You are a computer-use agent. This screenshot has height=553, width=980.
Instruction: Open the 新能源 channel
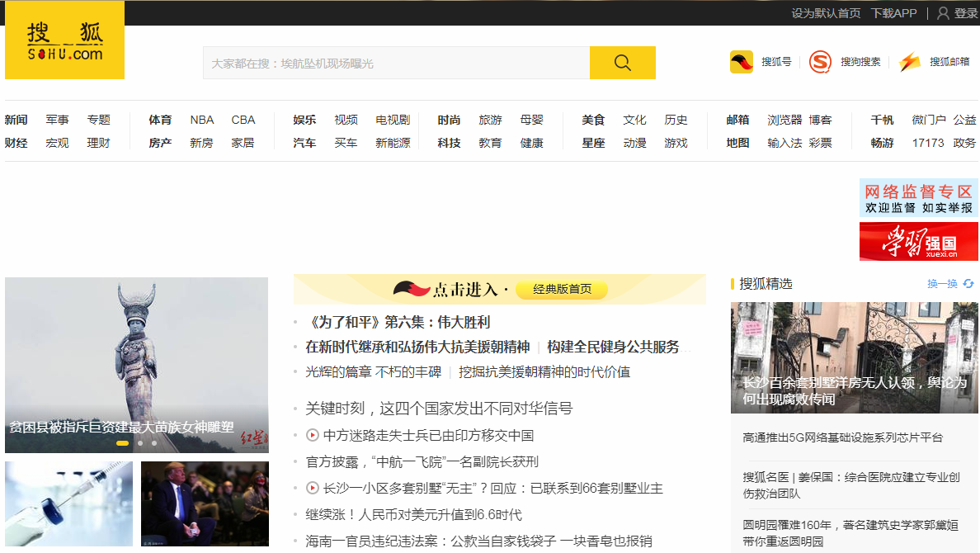(x=393, y=143)
